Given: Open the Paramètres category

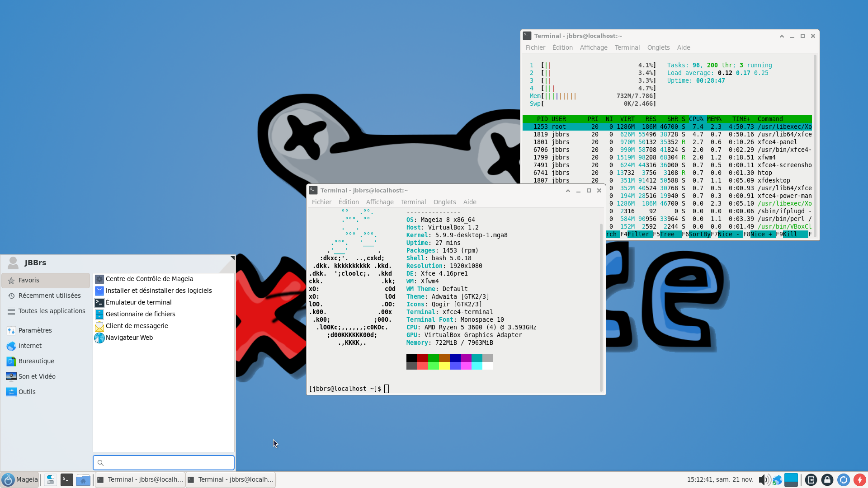Looking at the screenshot, I should coord(46,330).
